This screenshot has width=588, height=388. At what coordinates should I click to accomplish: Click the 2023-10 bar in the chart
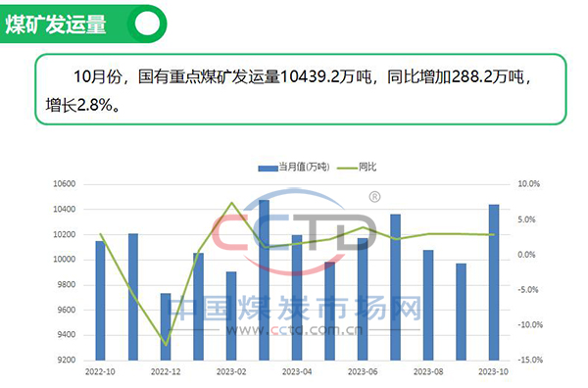[x=494, y=282]
